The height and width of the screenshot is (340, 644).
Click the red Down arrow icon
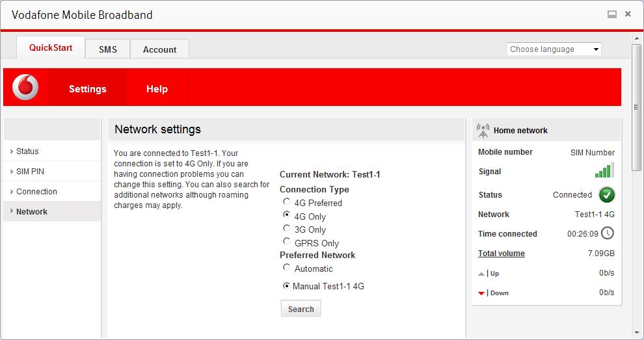pyautogui.click(x=481, y=293)
